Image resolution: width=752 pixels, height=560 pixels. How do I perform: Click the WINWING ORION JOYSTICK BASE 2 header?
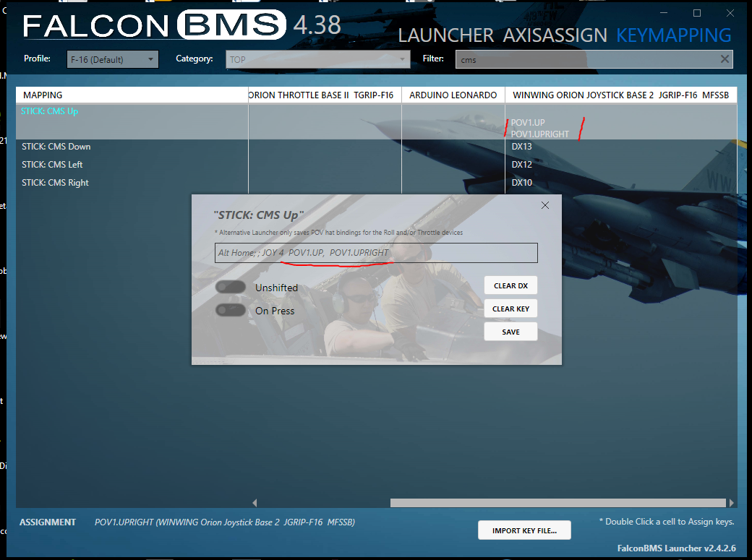[620, 95]
